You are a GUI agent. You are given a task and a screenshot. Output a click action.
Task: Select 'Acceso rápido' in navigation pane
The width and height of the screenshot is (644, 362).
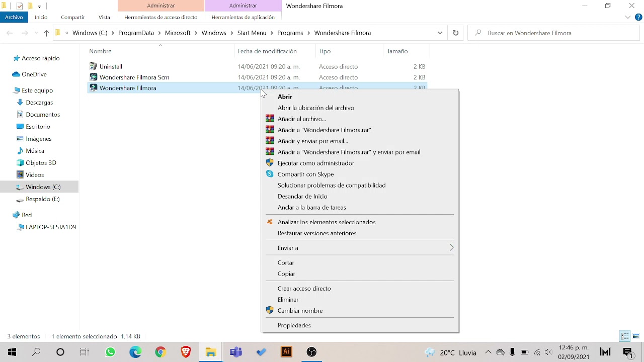pyautogui.click(x=40, y=58)
